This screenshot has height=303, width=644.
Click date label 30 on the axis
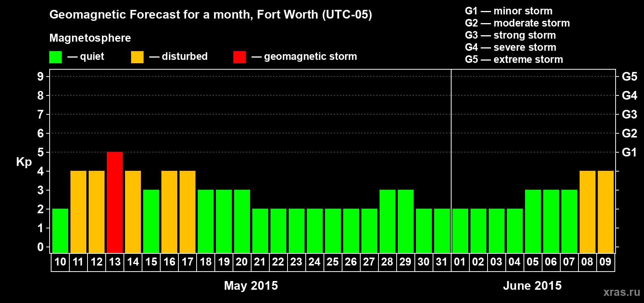[x=424, y=262]
